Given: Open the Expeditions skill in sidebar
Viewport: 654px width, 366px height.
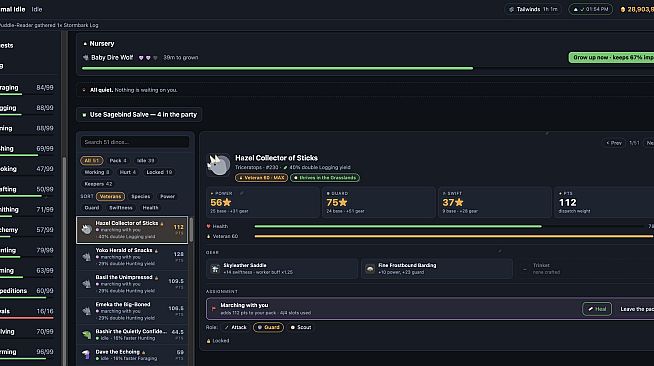Looking at the screenshot, I should click(x=27, y=291).
